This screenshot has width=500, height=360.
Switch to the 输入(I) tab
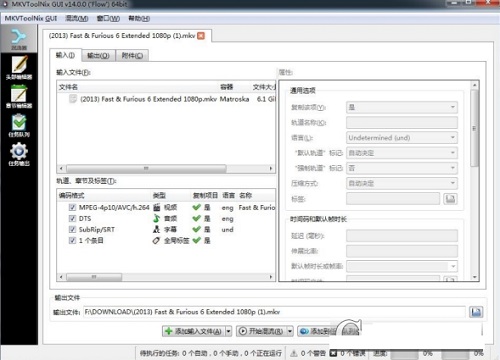tap(65, 55)
